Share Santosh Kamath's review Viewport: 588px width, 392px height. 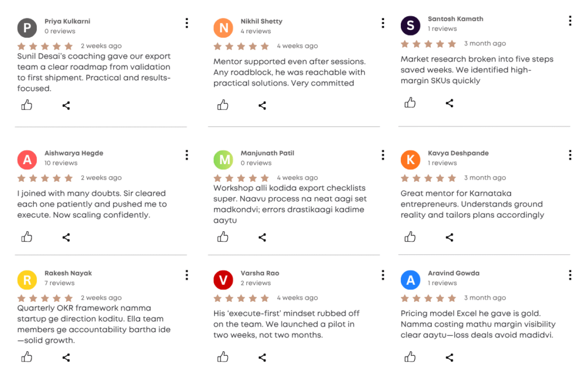(x=450, y=103)
